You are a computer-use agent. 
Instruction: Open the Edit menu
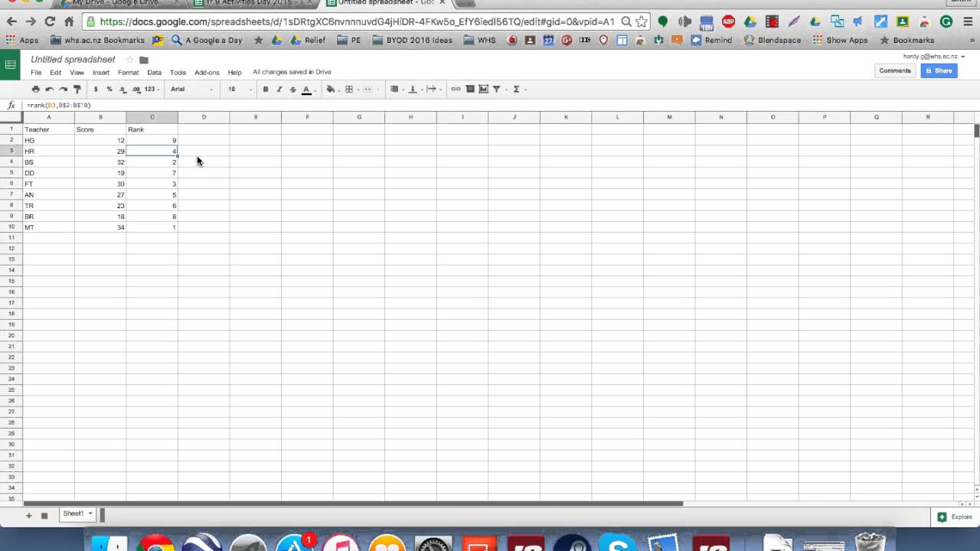tap(56, 73)
